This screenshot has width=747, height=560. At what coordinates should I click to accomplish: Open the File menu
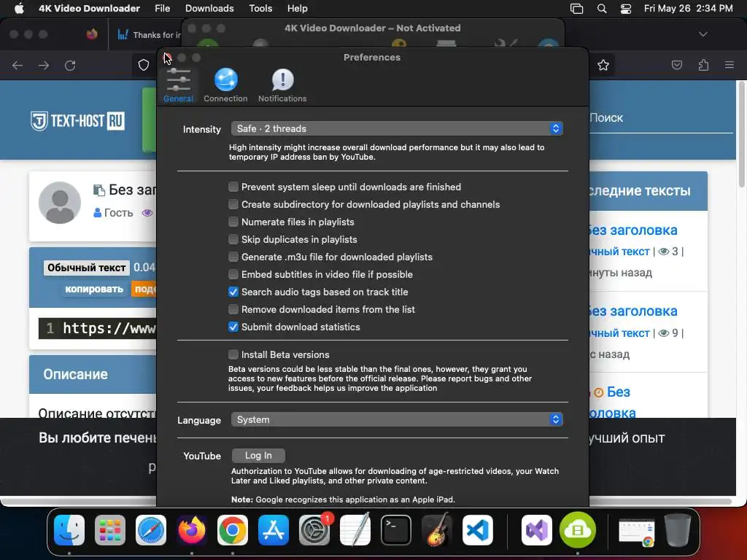pos(162,8)
